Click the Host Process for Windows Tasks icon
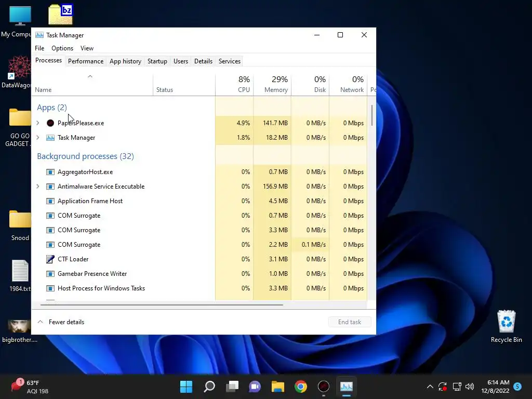The image size is (532, 399). pos(50,288)
